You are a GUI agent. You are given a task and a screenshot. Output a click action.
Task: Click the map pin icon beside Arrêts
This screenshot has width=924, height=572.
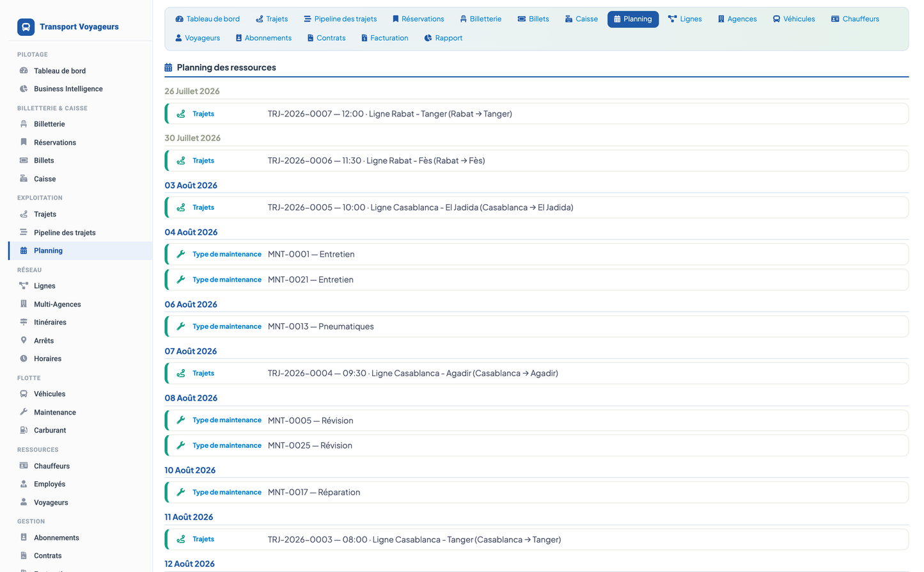24,340
